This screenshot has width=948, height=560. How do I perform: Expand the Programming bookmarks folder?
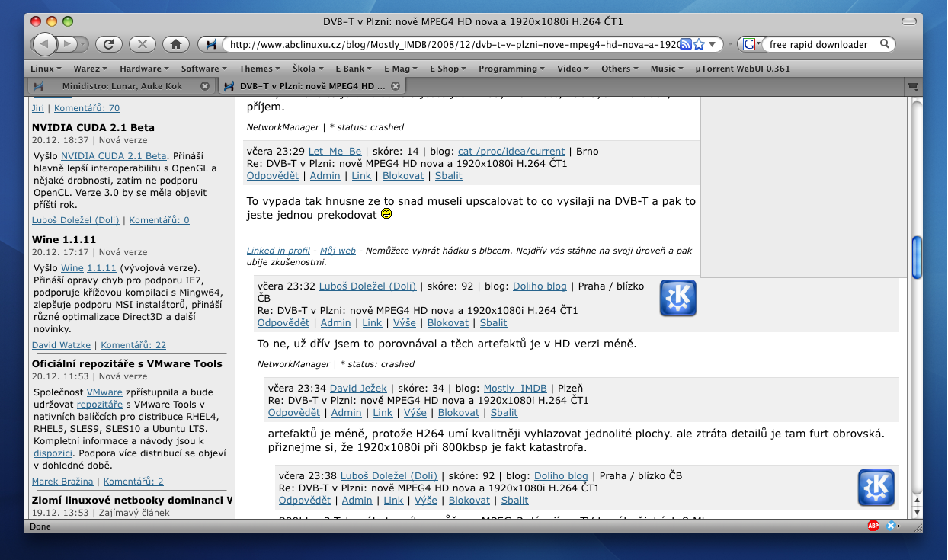pos(511,69)
